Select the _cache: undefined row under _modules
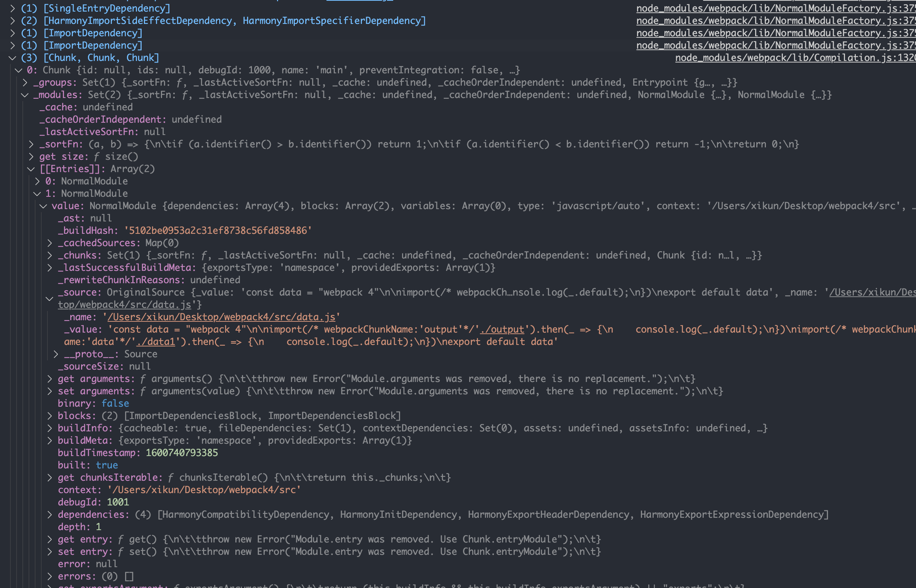This screenshot has width=916, height=588. (86, 107)
